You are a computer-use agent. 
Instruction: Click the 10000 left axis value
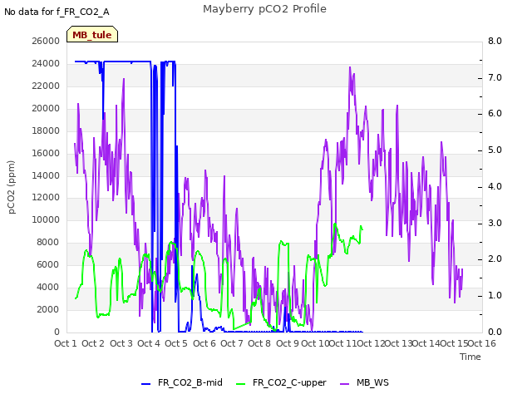pos(46,219)
